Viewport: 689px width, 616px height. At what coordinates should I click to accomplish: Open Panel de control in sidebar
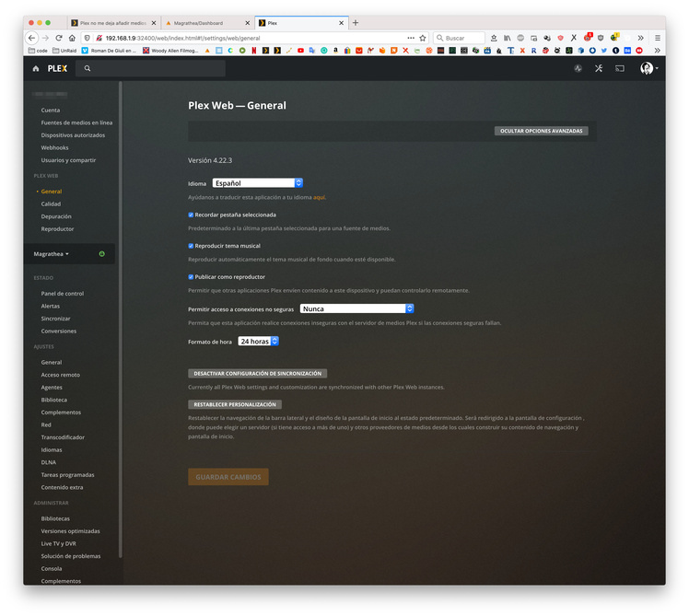(63, 294)
